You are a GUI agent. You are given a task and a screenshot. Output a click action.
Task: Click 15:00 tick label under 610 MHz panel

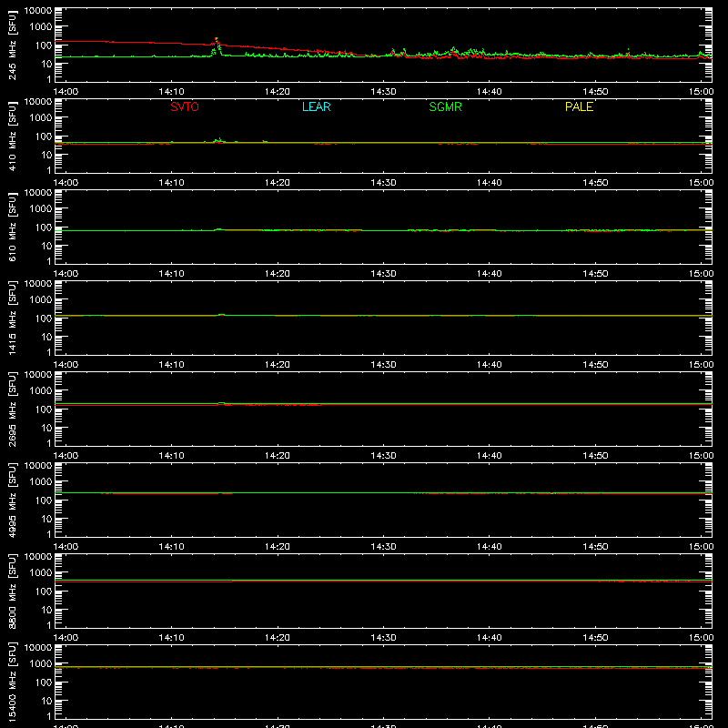(x=701, y=274)
